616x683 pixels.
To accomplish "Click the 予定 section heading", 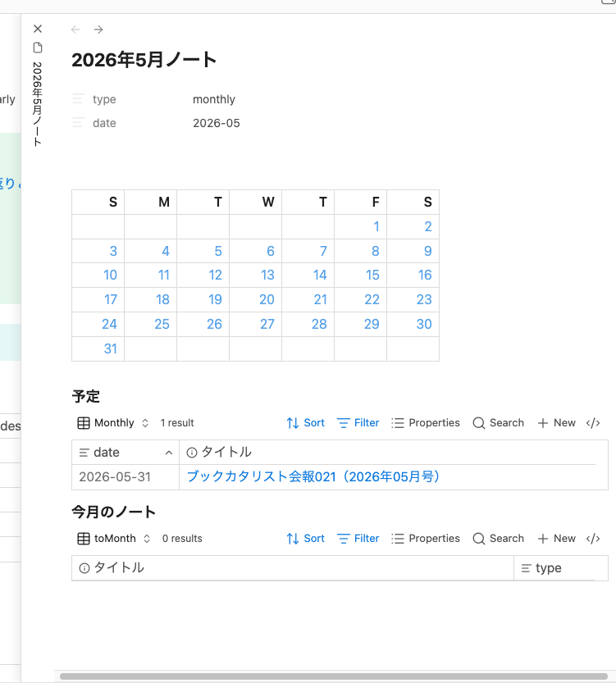I will 86,397.
